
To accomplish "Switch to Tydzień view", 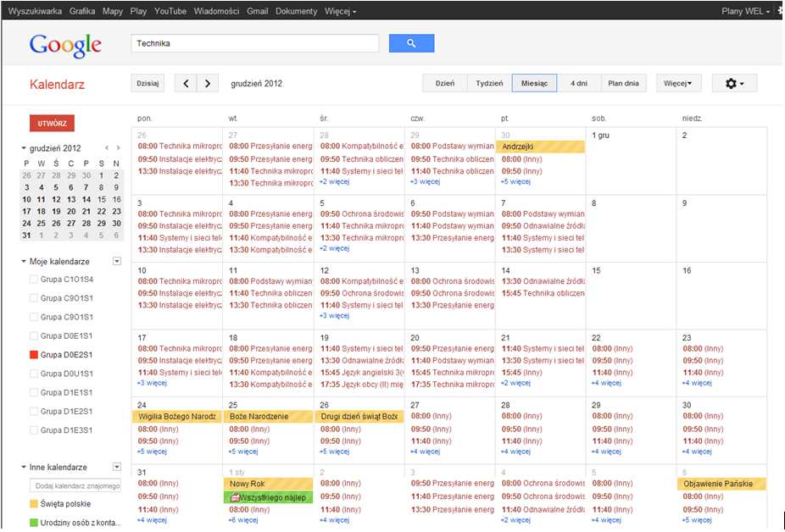I will click(489, 84).
